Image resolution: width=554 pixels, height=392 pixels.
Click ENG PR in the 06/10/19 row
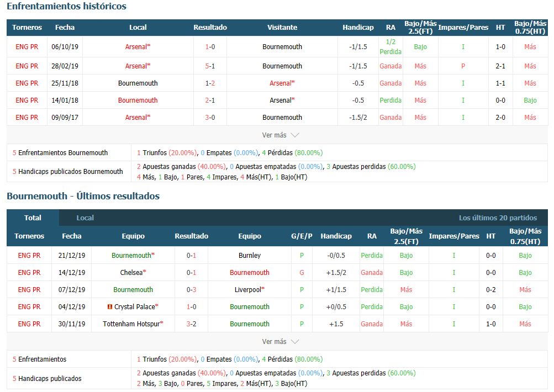(x=27, y=46)
